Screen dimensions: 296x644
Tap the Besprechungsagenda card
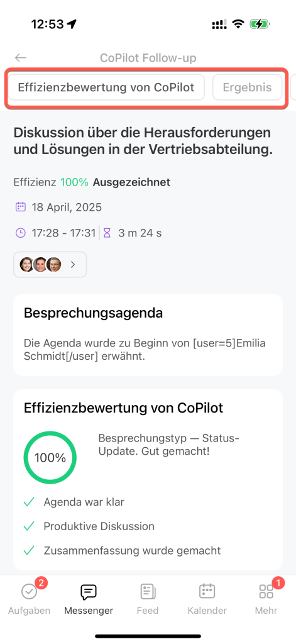coord(148,335)
